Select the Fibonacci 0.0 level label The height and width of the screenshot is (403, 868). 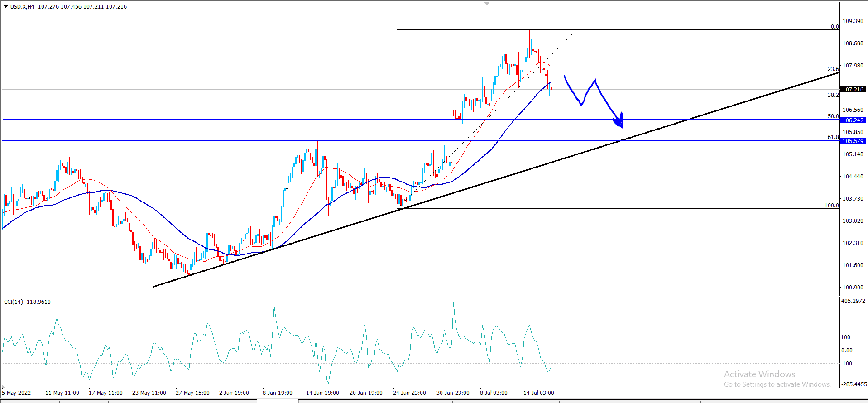[x=834, y=27]
